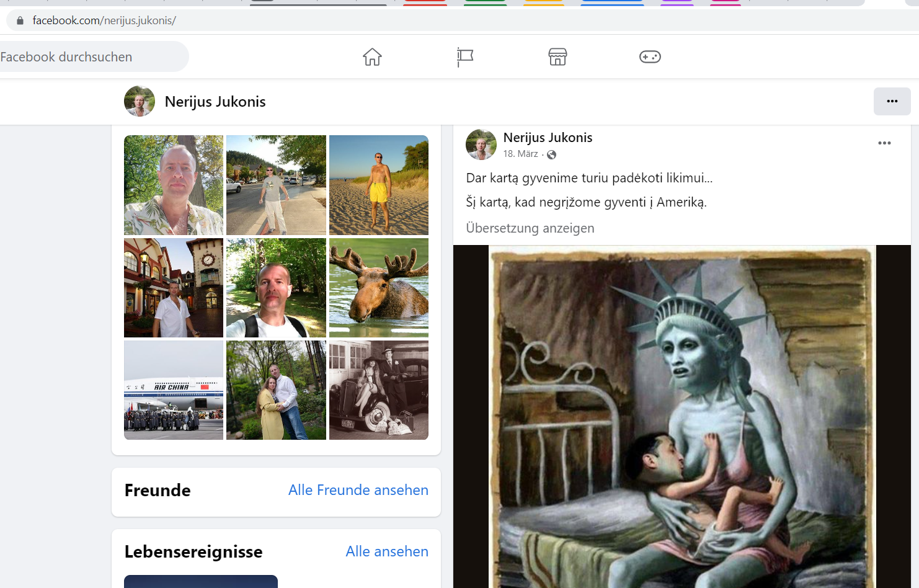
Task: Open the profile options three-dot button
Action: (892, 101)
